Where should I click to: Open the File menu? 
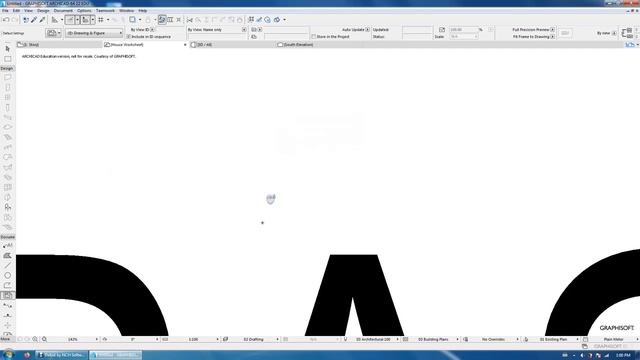coord(5,11)
